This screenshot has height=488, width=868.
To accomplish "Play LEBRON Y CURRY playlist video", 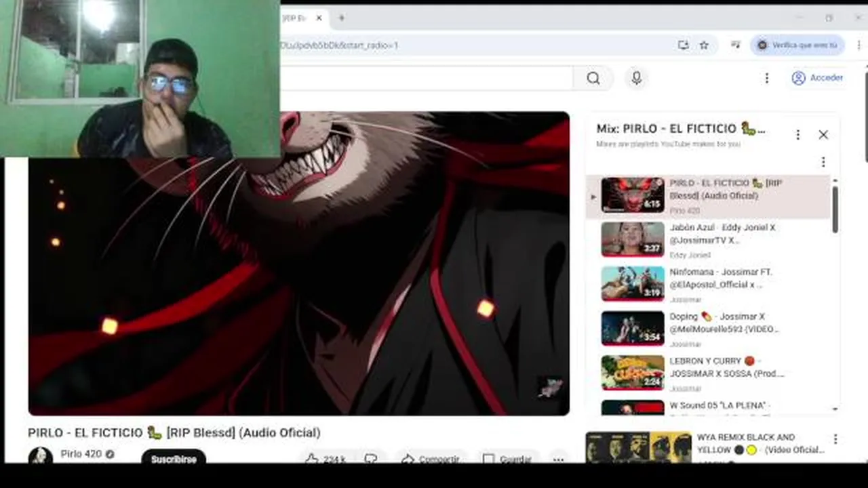I will click(708, 373).
